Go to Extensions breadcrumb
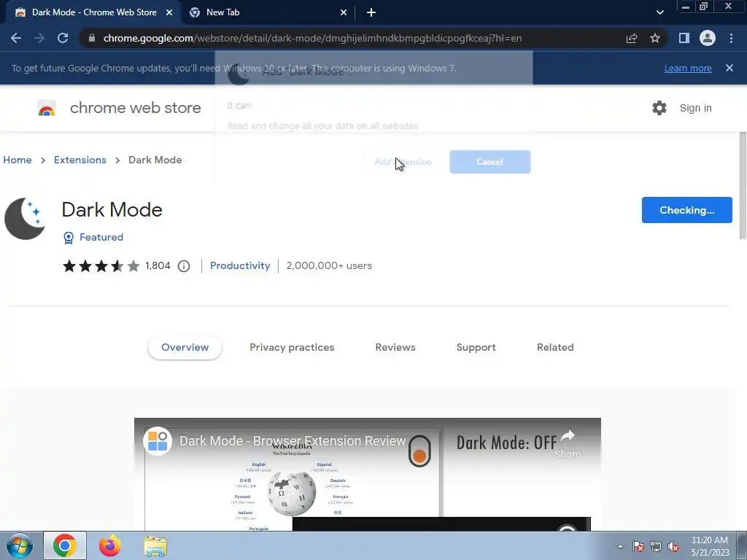The width and height of the screenshot is (747, 560). 80,160
